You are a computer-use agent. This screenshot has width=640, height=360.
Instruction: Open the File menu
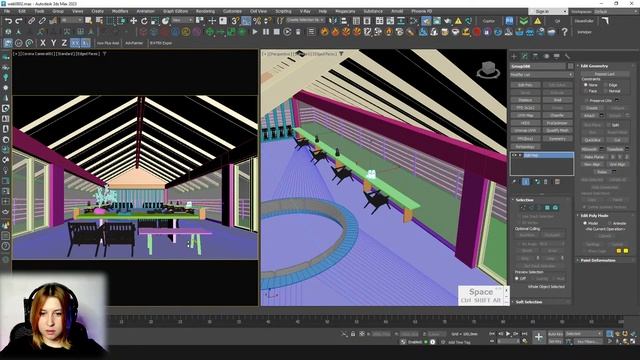tap(7, 11)
